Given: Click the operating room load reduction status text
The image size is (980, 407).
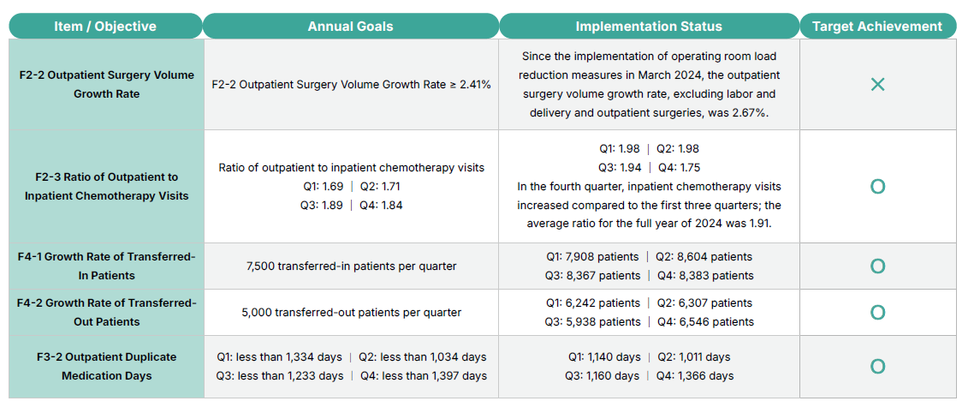Looking at the screenshot, I should pyautogui.click(x=649, y=84).
